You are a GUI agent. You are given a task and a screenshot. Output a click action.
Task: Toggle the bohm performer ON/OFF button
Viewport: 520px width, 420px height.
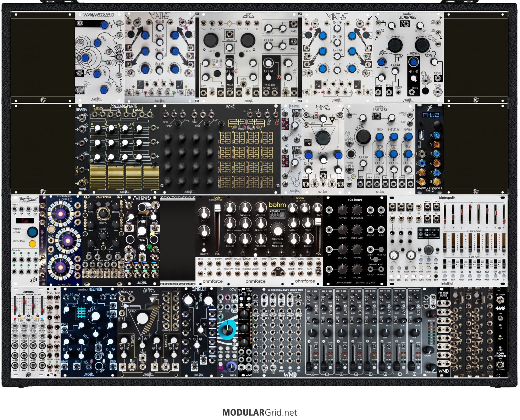click(x=204, y=249)
